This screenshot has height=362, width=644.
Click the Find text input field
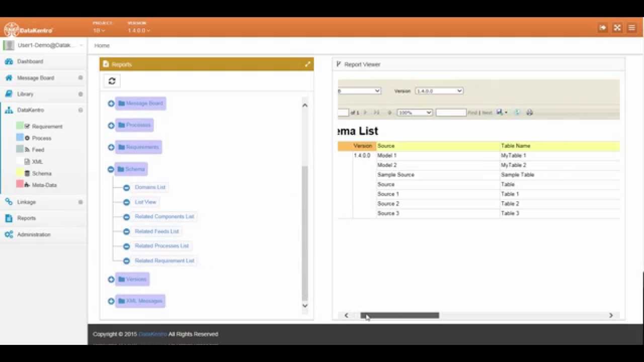(451, 113)
